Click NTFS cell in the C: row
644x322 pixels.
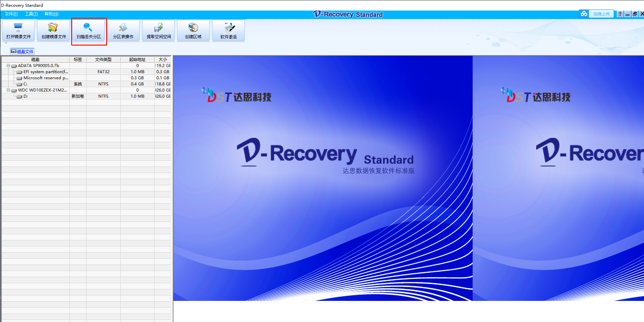click(x=103, y=84)
